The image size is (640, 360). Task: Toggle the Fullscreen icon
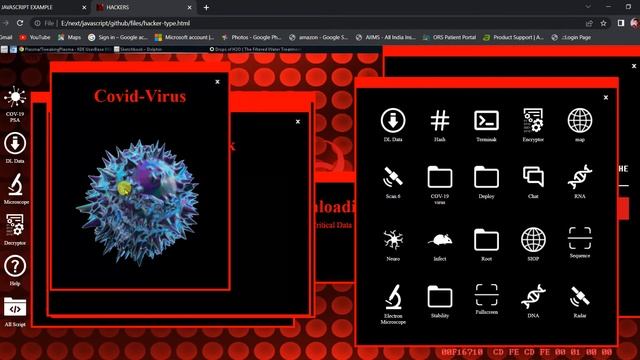[486, 299]
